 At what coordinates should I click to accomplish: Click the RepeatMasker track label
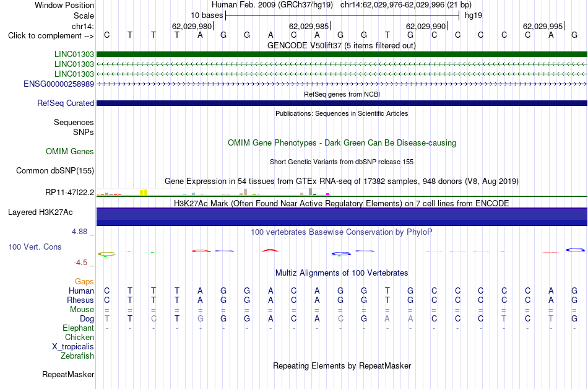tap(68, 374)
